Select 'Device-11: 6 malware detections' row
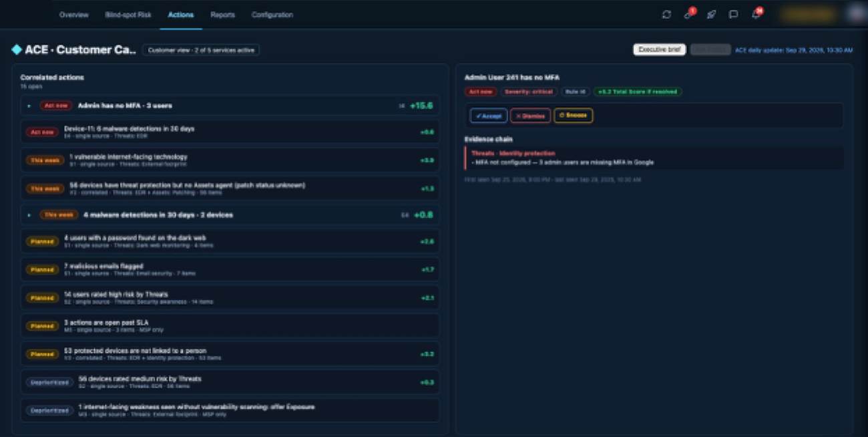 pos(230,132)
